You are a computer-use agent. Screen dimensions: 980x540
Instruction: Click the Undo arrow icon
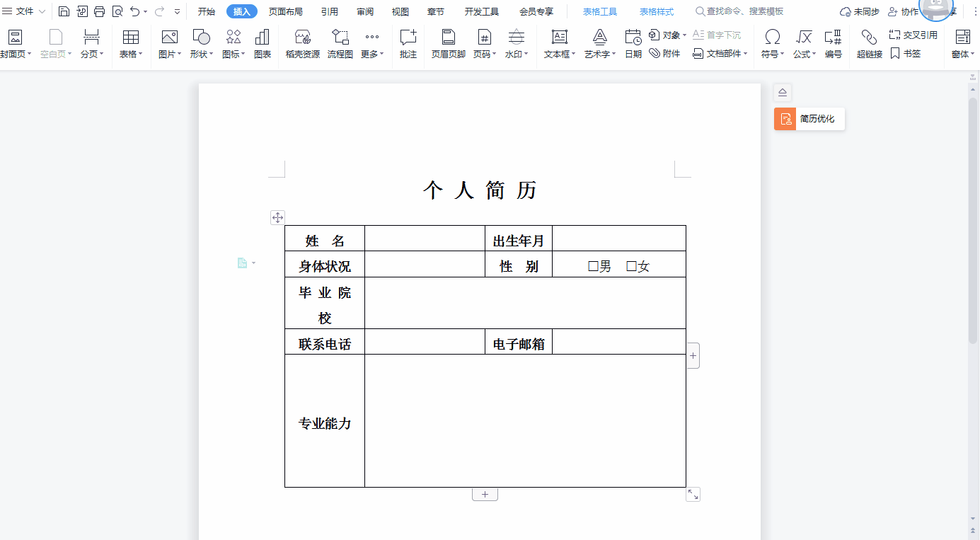pos(134,11)
